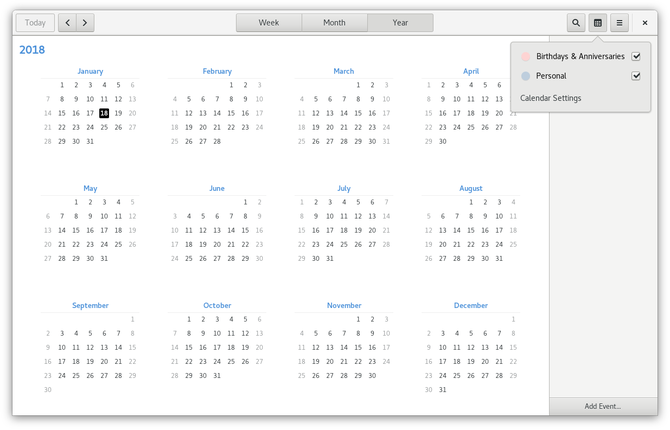Toggle the calendar management grid icon

click(x=597, y=23)
